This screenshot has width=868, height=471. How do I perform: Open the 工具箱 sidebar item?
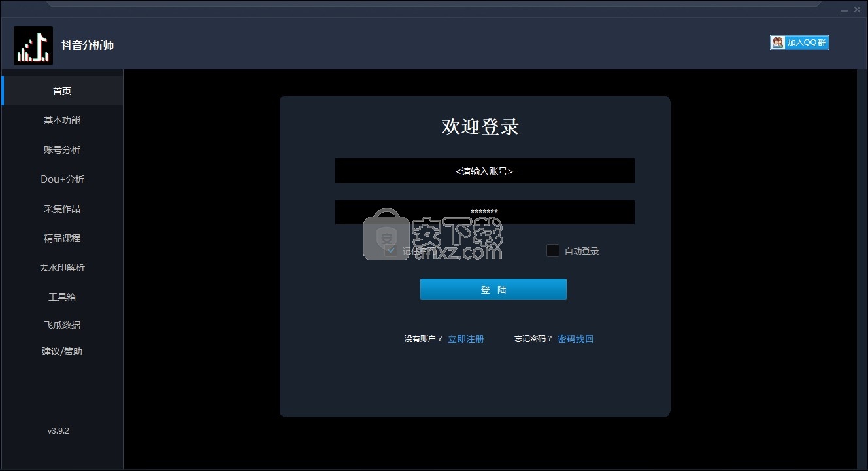pyautogui.click(x=62, y=297)
